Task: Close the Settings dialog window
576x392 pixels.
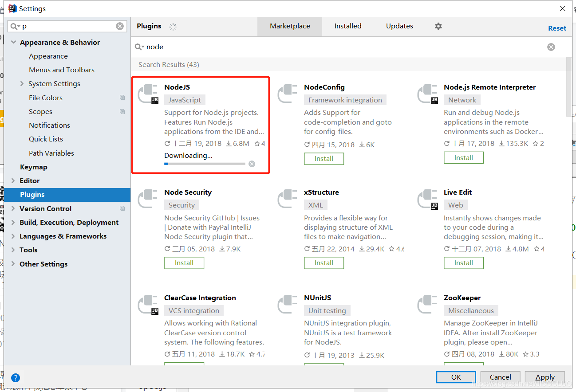Action: tap(563, 8)
